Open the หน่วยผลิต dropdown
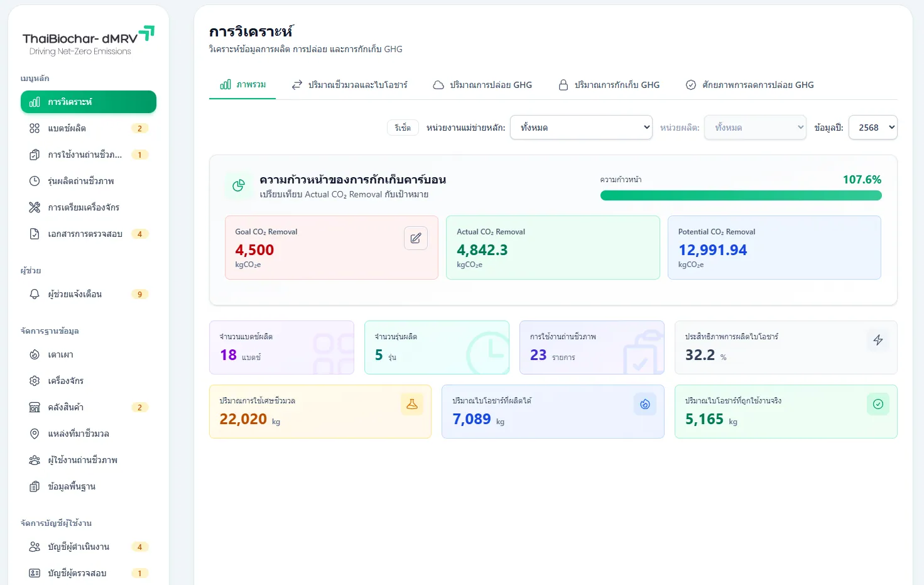The height and width of the screenshot is (585, 924). pyautogui.click(x=755, y=128)
